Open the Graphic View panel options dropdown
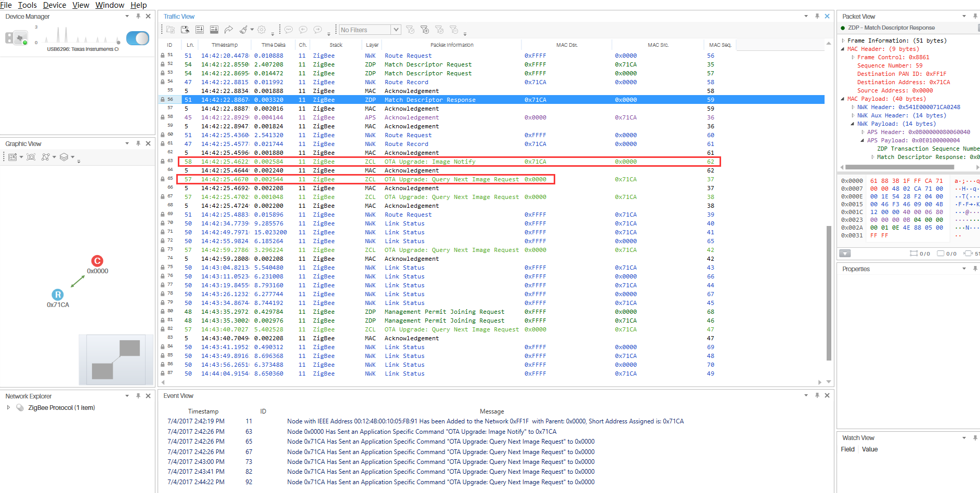 pos(127,143)
